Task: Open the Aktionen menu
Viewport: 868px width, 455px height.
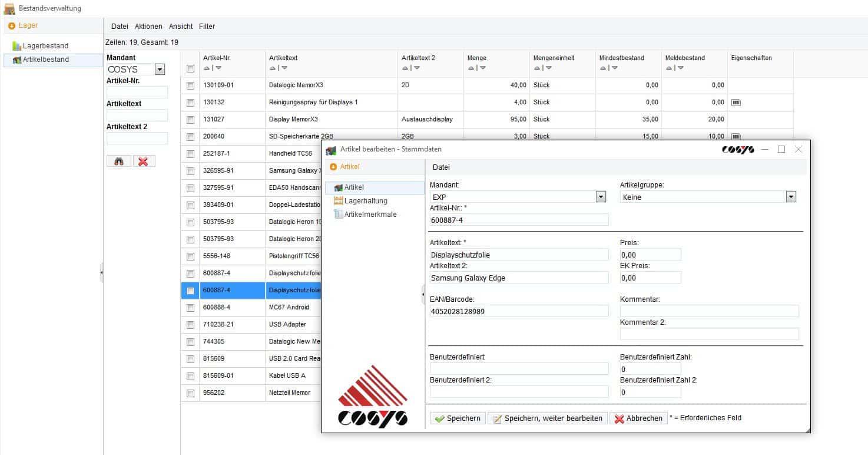Action: [x=148, y=27]
